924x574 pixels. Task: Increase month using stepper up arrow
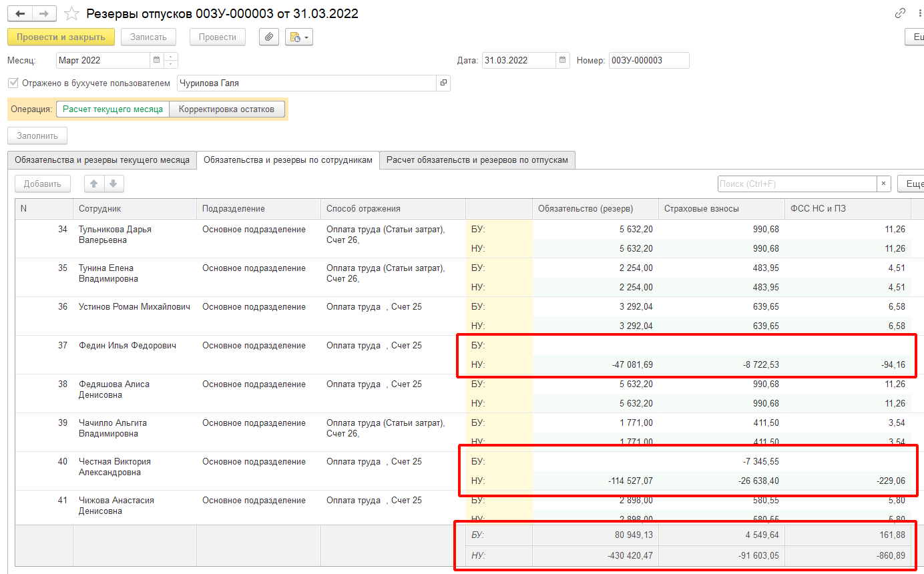tap(171, 57)
